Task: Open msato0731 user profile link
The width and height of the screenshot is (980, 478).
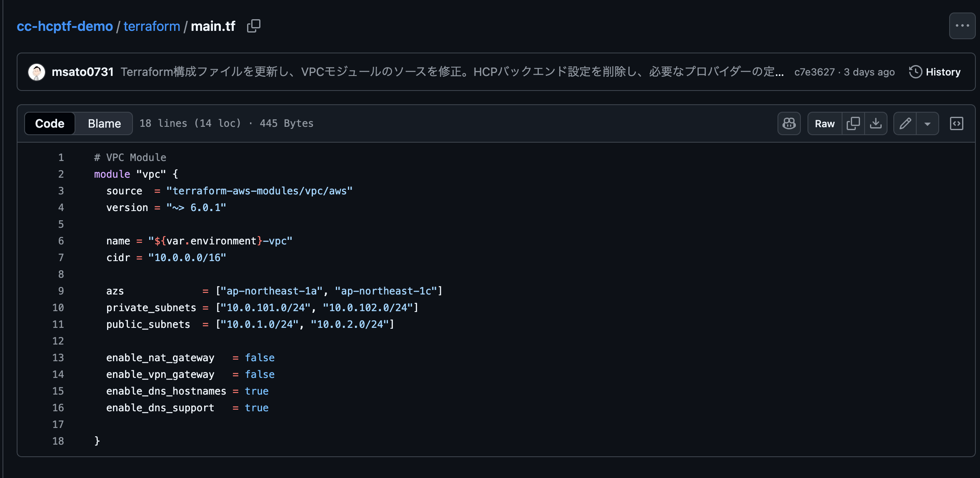Action: click(x=82, y=72)
